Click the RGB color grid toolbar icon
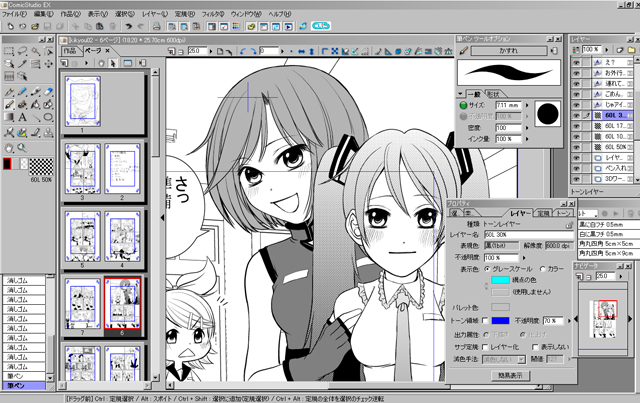 coord(236,27)
